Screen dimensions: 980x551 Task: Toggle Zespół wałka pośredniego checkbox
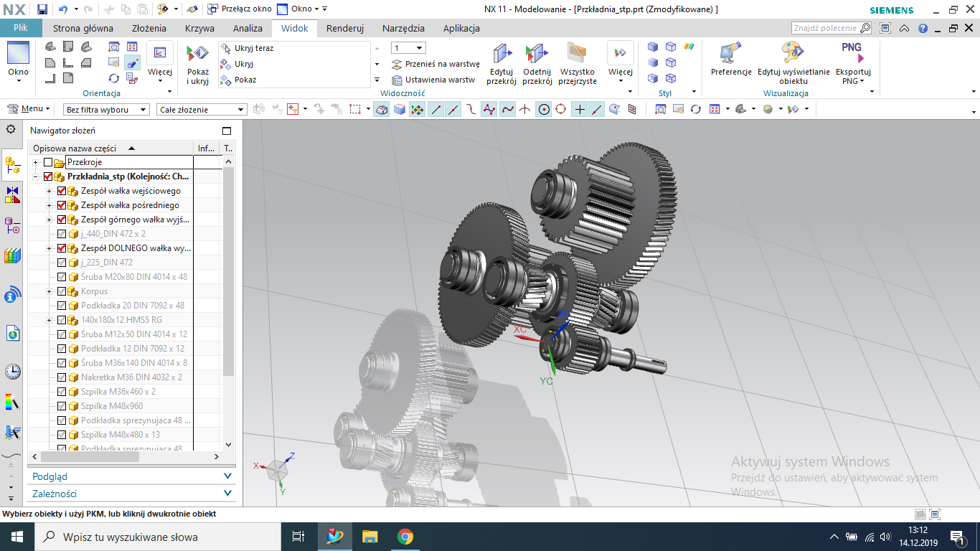click(61, 205)
